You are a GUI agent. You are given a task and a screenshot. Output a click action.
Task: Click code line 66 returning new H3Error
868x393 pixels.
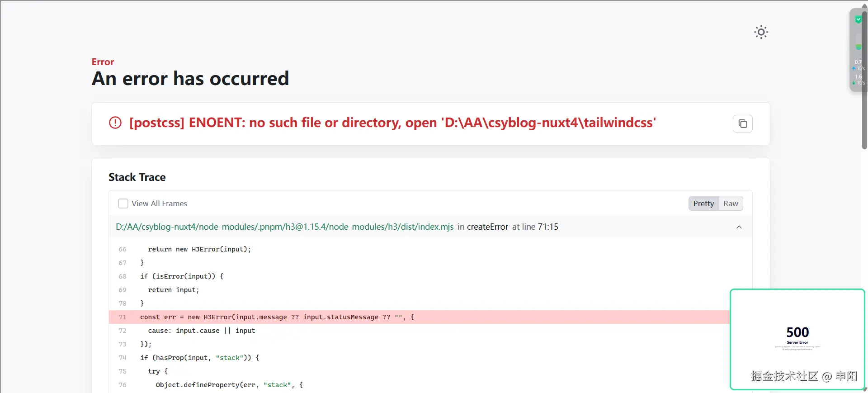tap(199, 249)
